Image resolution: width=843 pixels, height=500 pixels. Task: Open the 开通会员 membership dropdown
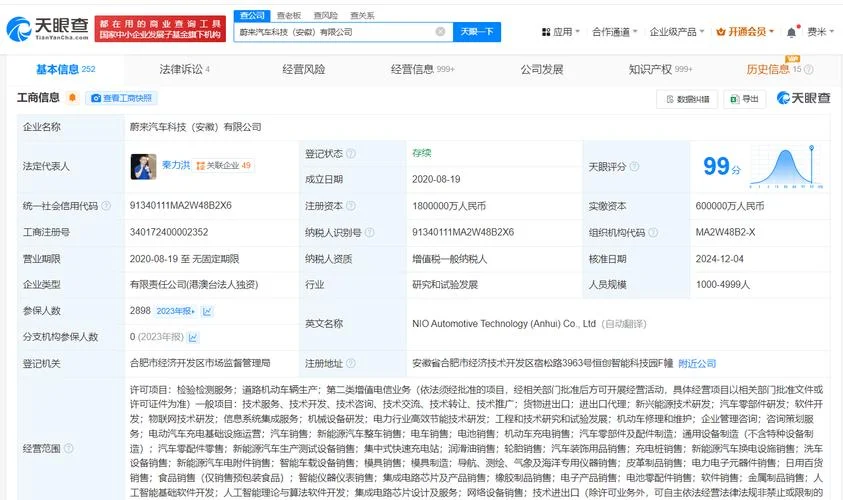745,32
